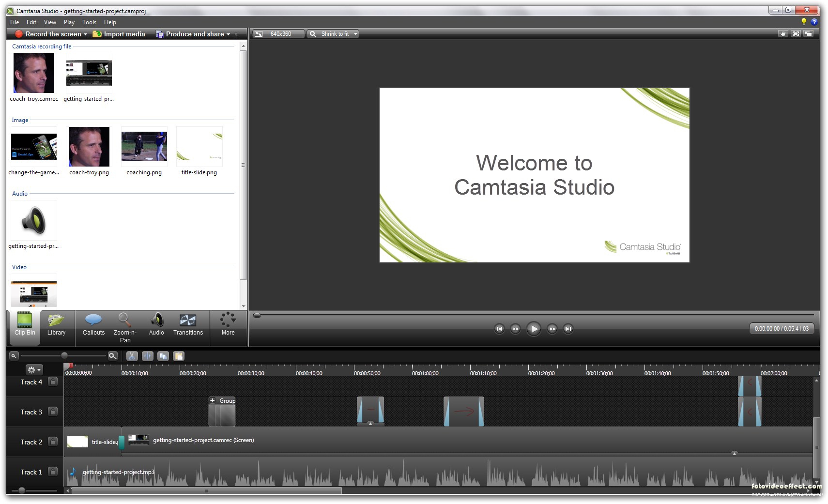This screenshot has height=504, width=828.
Task: Click the blue help question icon
Action: 814,22
